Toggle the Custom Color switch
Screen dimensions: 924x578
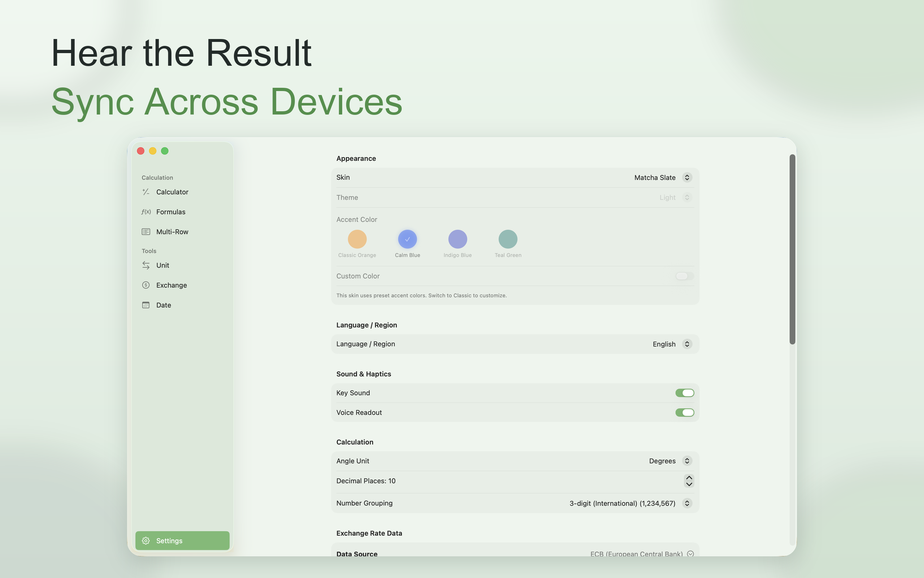(x=685, y=276)
